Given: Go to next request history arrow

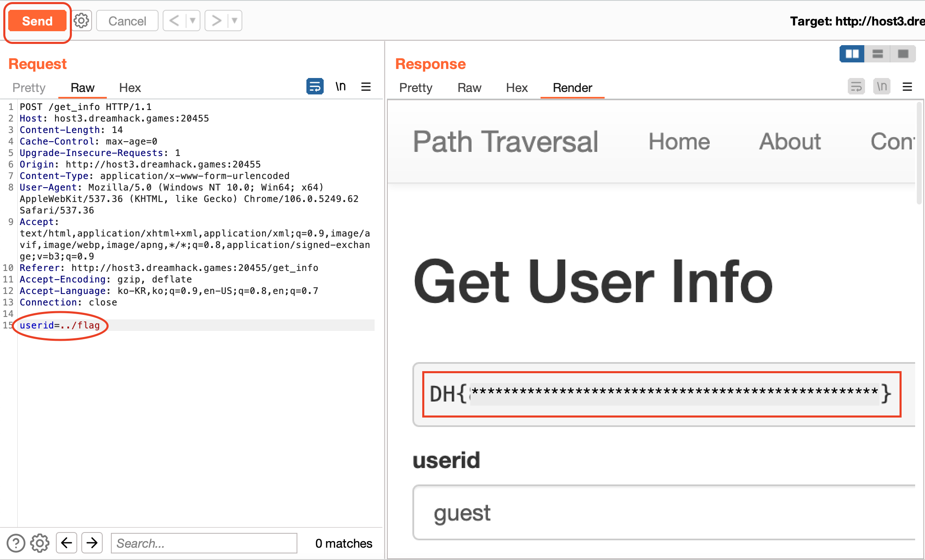Looking at the screenshot, I should coord(216,21).
